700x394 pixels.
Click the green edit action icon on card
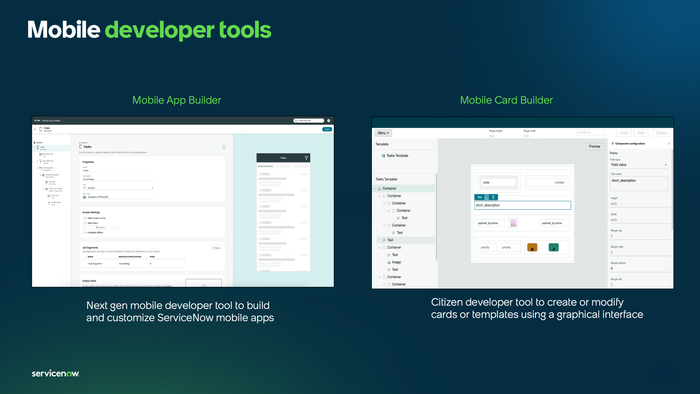click(x=554, y=247)
